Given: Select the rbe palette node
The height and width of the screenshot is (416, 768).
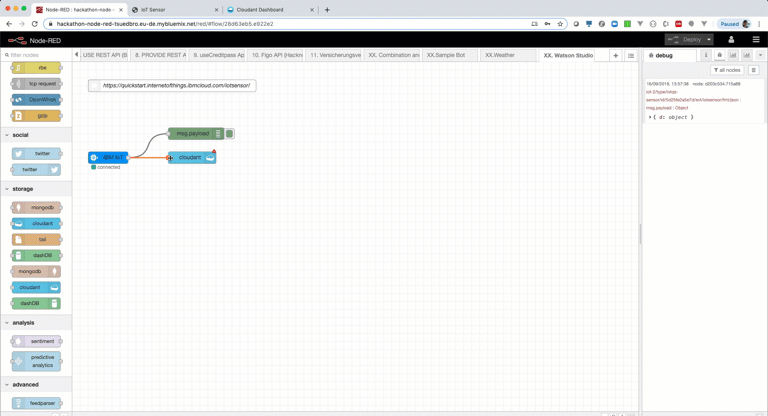Looking at the screenshot, I should (36, 68).
